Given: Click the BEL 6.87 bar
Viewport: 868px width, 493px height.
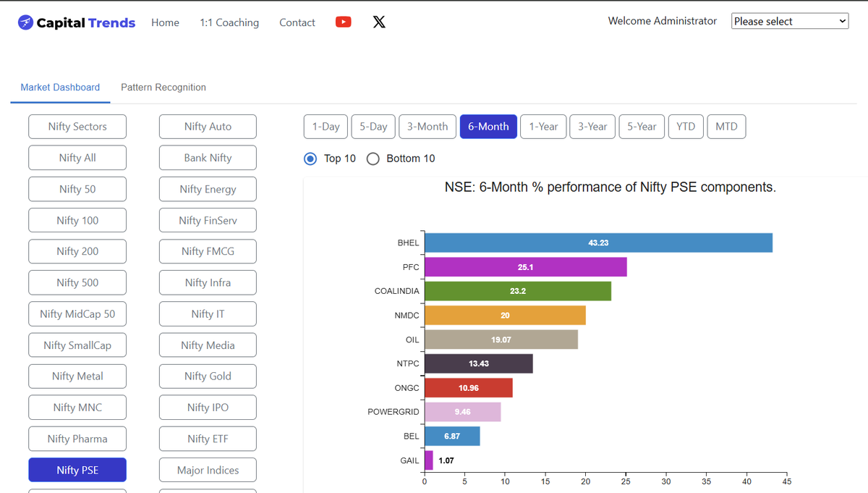Looking at the screenshot, I should 452,436.
